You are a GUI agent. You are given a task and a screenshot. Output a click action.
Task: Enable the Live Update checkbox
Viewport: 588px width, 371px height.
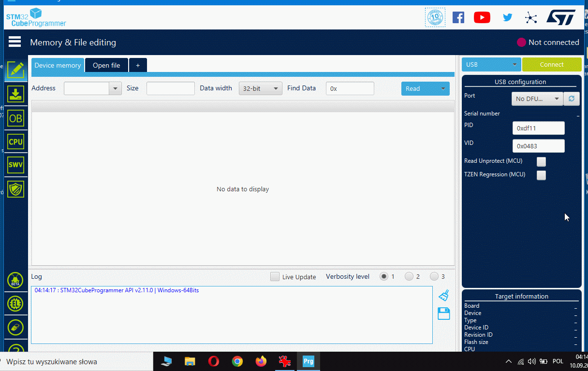(275, 277)
